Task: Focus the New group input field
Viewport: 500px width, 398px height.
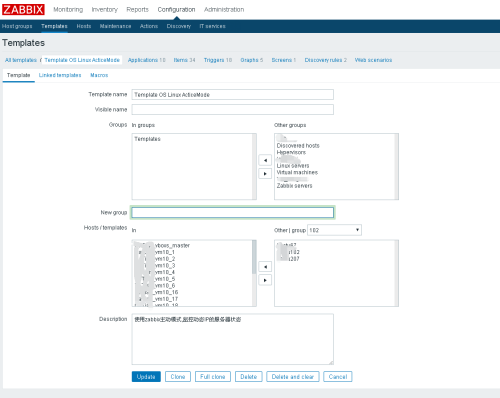Action: [x=233, y=212]
